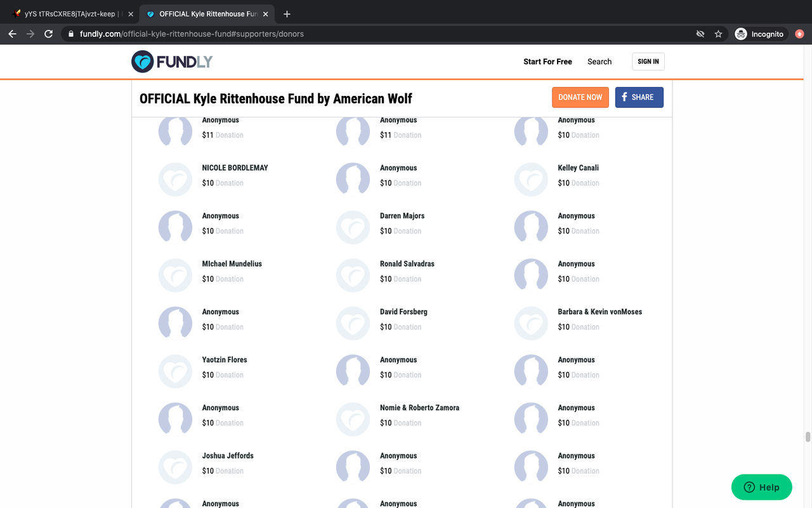Select donor name Barbara & Kevin vonMoses
Viewport: 812px width, 508px height.
599,312
